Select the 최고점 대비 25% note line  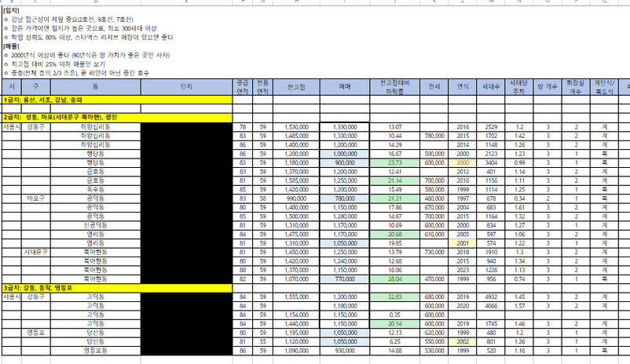[54, 64]
